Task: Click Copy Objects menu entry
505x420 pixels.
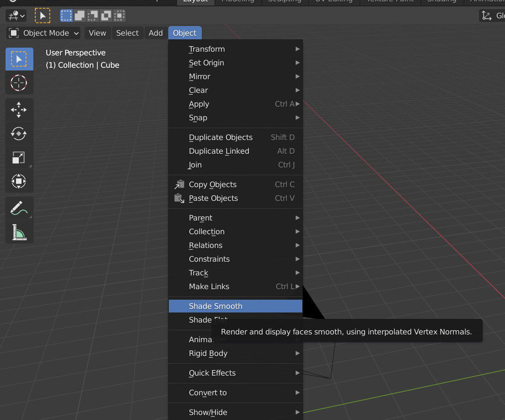Action: [236, 184]
